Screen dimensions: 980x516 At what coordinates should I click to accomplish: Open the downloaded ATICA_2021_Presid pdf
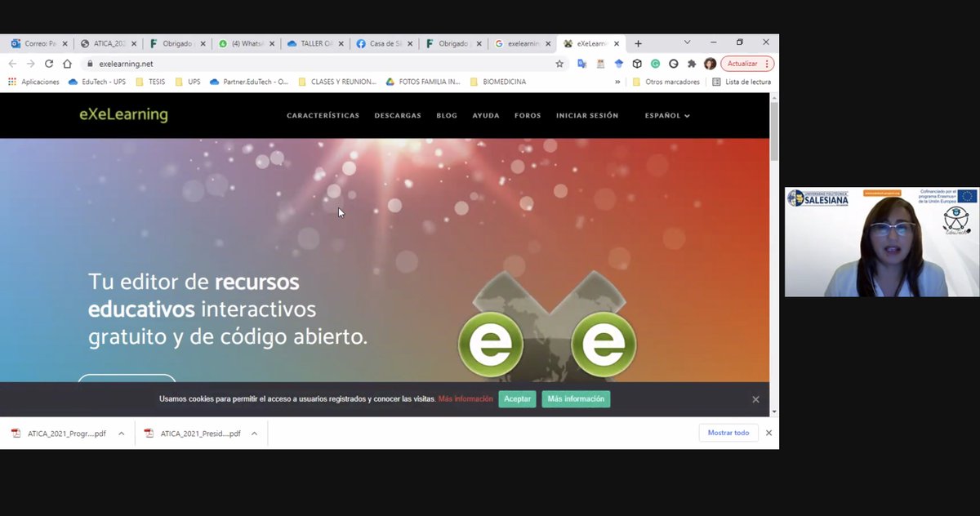click(x=193, y=434)
